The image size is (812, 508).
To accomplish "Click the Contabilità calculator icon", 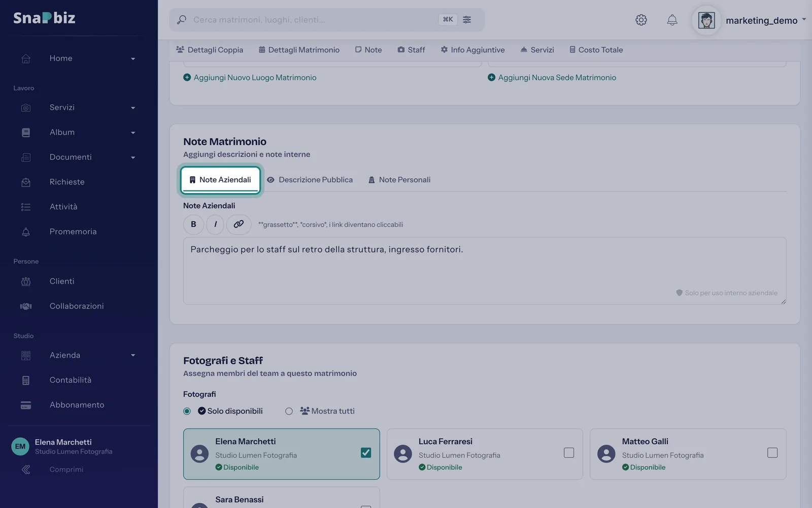I will click(26, 380).
